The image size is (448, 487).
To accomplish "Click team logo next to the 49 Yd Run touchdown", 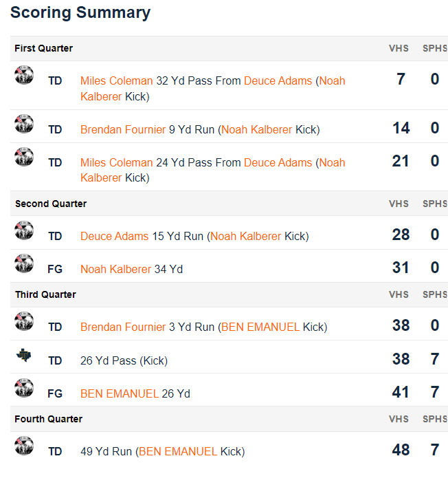I will point(24,446).
